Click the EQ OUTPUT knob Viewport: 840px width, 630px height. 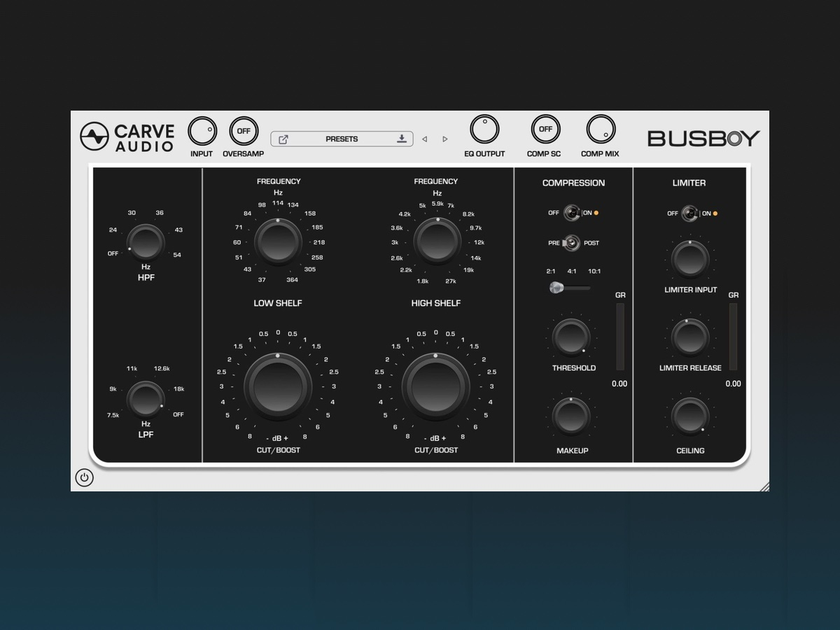point(484,129)
